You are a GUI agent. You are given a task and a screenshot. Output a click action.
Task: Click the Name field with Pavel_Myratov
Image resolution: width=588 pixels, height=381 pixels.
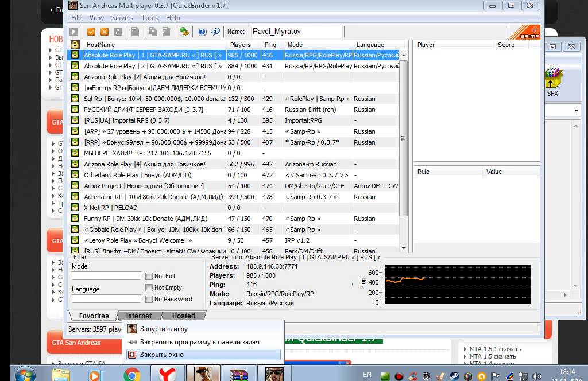297,32
